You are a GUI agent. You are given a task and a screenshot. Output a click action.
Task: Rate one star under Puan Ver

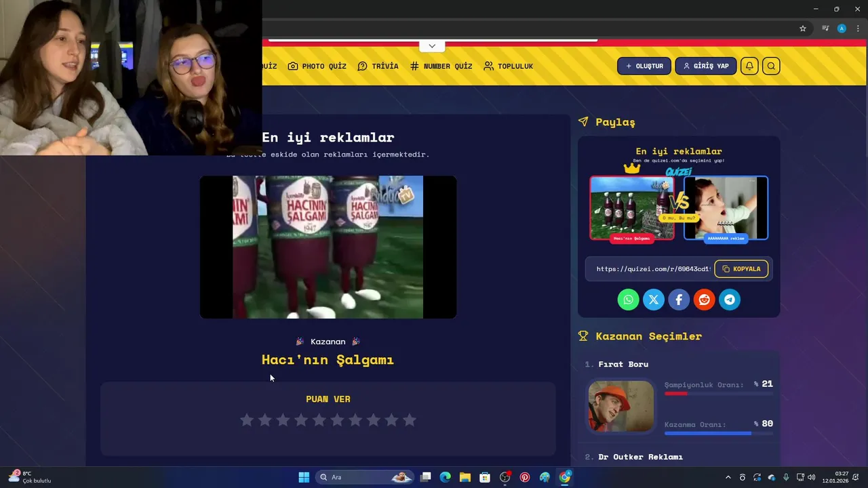(x=247, y=420)
